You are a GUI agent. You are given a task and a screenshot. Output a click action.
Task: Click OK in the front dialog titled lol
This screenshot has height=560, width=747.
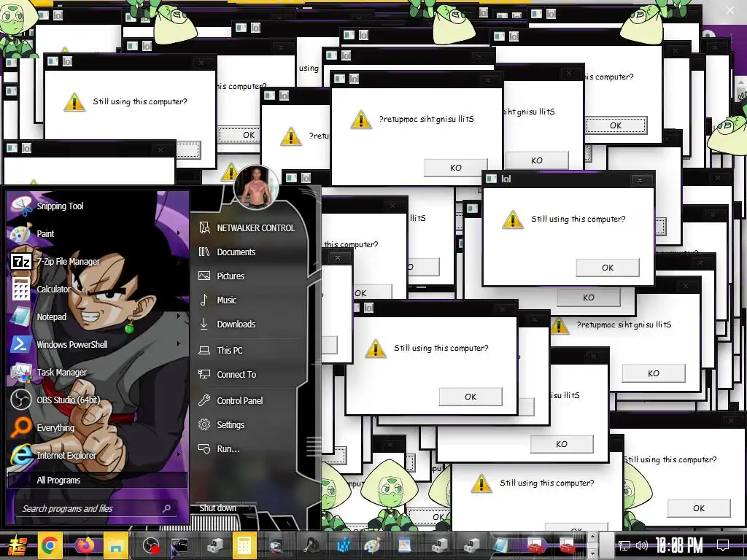click(608, 268)
